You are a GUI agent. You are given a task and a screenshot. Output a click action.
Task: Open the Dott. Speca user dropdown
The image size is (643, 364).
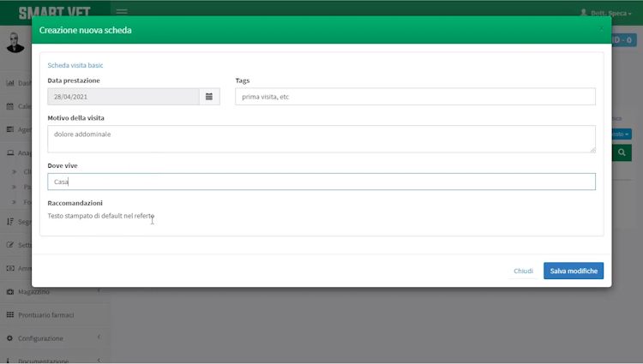(605, 13)
